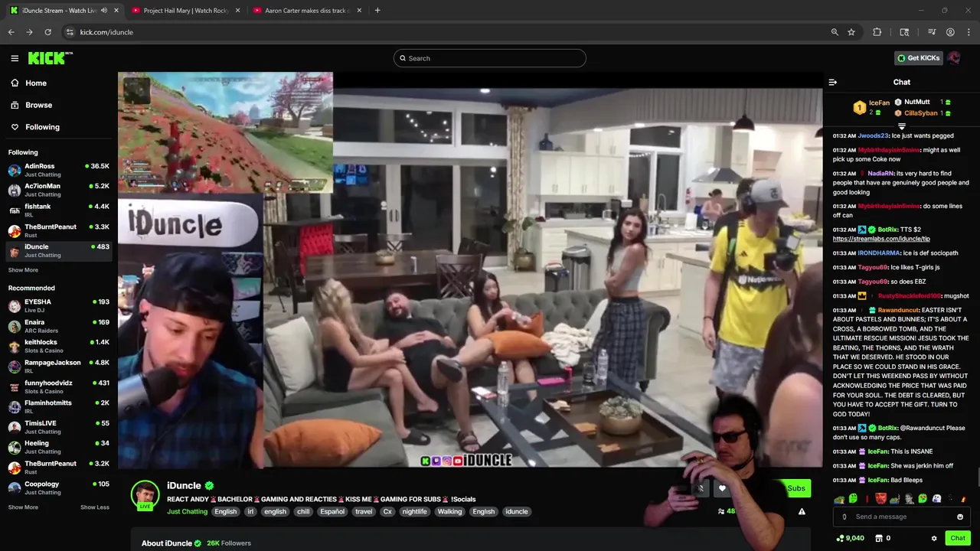Bookmark this page with star icon
Viewport: 980px width, 551px height.
coord(851,32)
